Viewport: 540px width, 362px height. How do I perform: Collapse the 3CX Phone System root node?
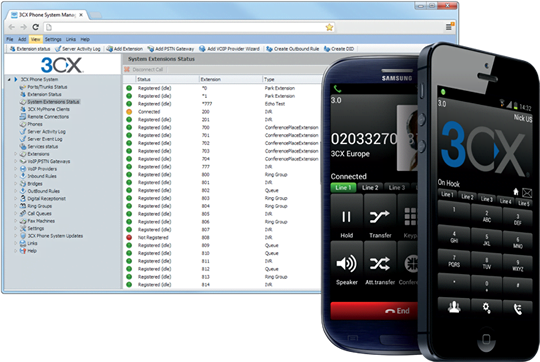[9, 79]
